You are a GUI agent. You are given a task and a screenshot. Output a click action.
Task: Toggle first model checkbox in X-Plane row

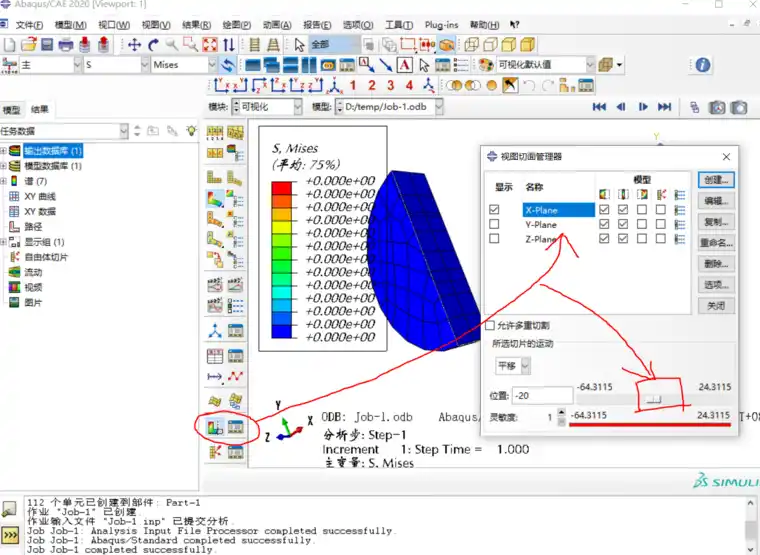coord(604,209)
